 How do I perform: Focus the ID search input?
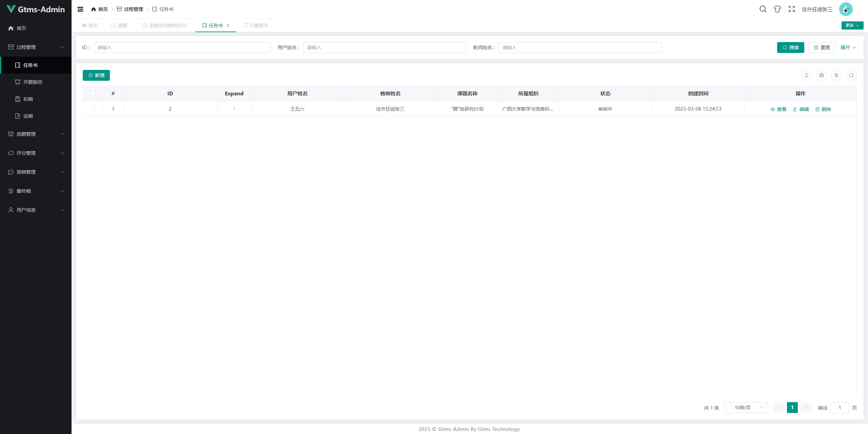[182, 48]
